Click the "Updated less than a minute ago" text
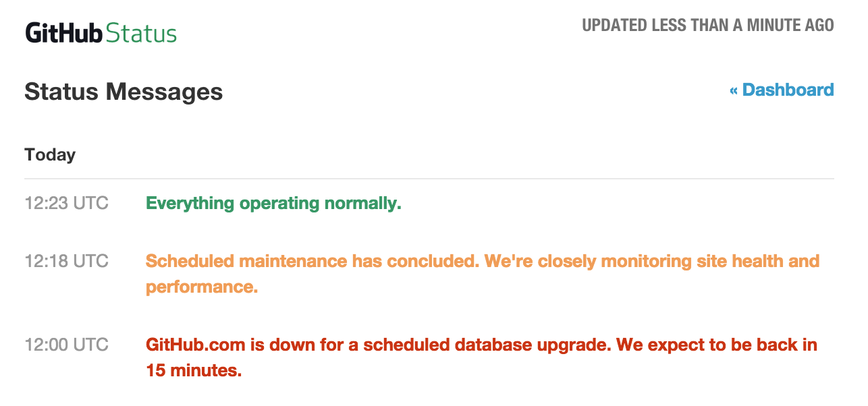868x406 pixels. pos(707,26)
